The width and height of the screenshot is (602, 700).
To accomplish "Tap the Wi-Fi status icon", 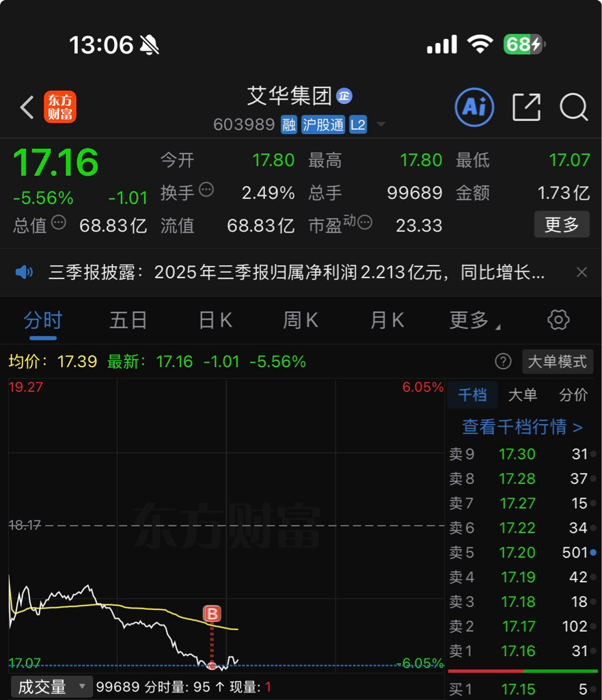I will (480, 44).
